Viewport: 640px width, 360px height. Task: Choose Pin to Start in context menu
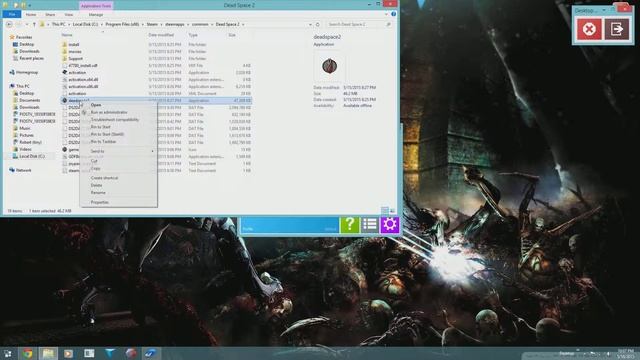[100, 127]
